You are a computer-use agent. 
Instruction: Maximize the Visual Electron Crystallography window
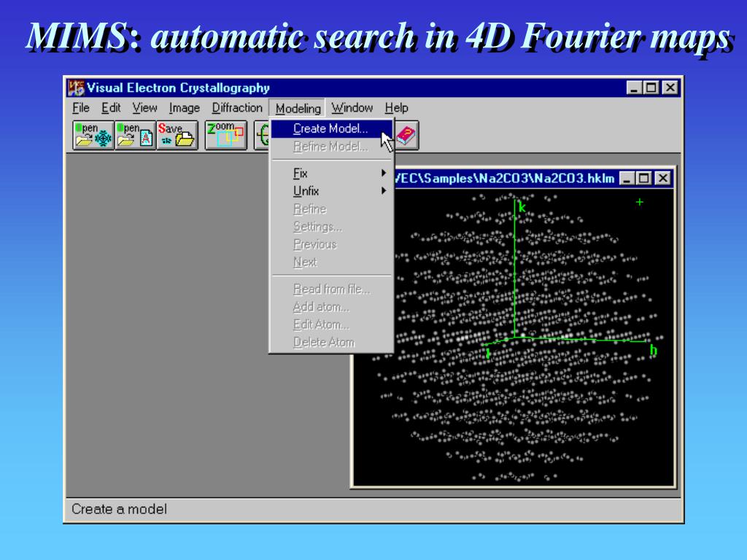point(651,87)
